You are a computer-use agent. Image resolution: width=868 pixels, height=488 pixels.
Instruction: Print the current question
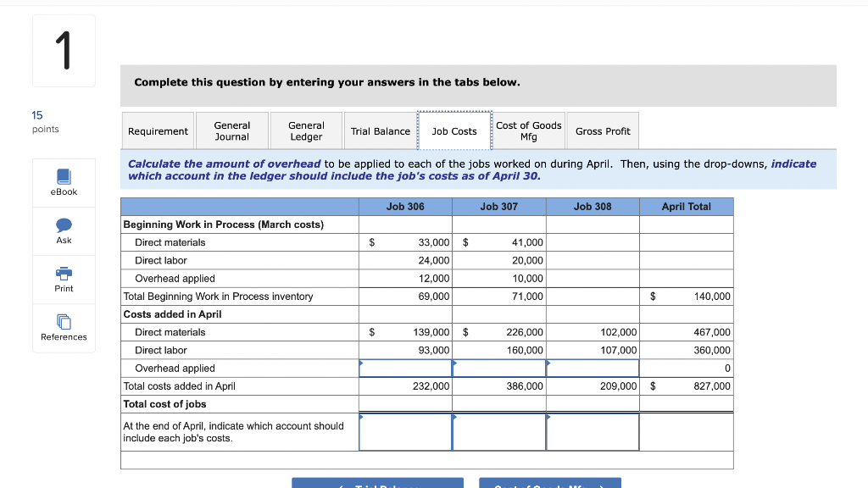(64, 278)
